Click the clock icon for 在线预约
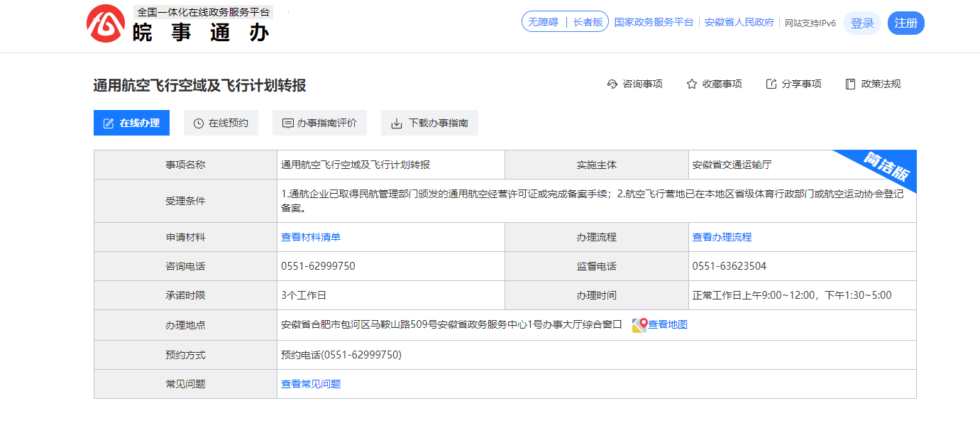Image resolution: width=980 pixels, height=423 pixels. click(x=199, y=123)
